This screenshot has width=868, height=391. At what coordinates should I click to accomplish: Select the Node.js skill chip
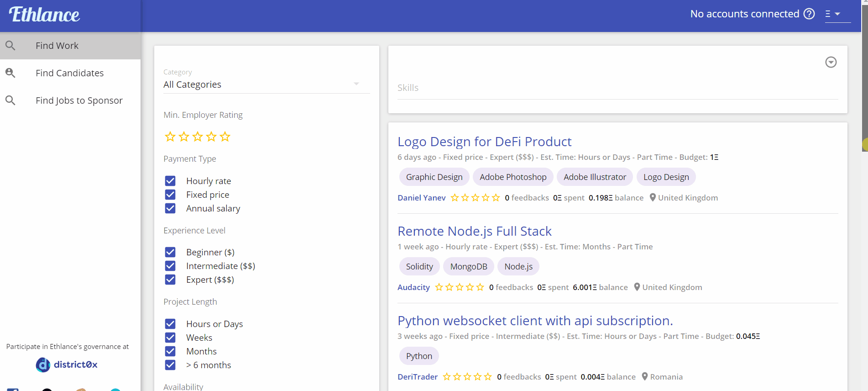pos(518,267)
